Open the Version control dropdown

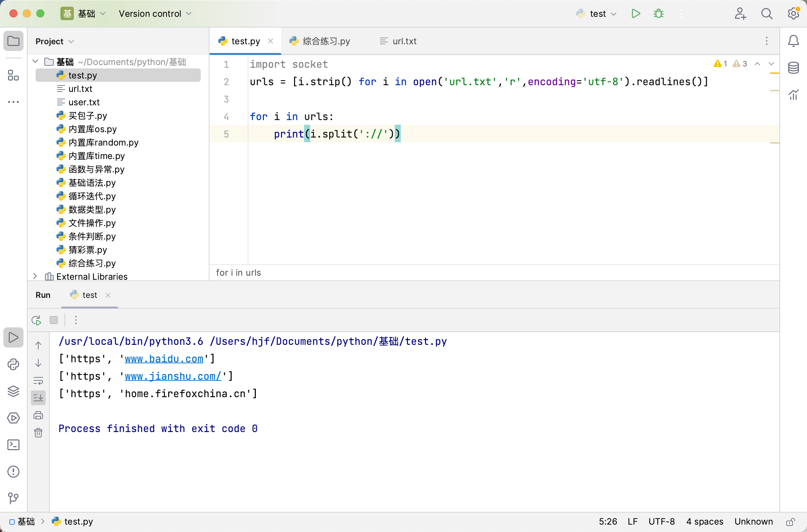155,13
